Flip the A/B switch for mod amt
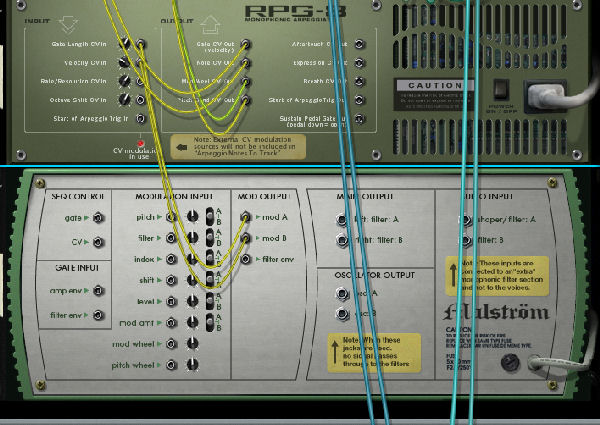This screenshot has height=425, width=600. point(210,322)
